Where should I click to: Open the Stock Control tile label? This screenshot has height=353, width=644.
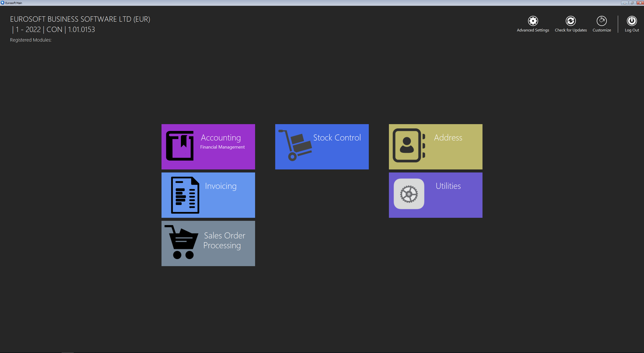pyautogui.click(x=337, y=138)
